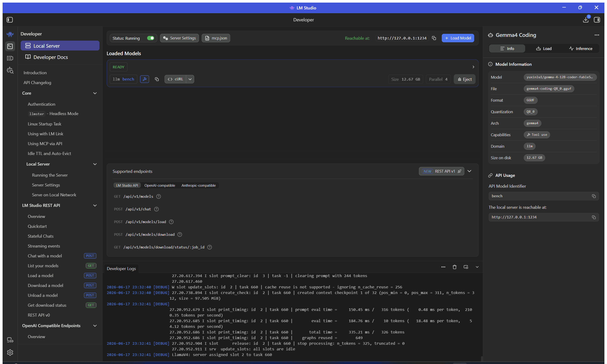
Task: Select the Anthropic-compatible endpoints tab
Action: coord(198,186)
